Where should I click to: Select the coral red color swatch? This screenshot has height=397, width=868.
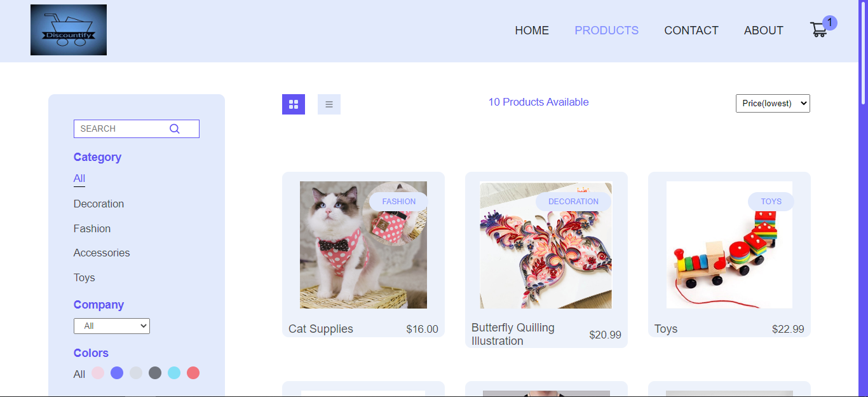(x=193, y=373)
